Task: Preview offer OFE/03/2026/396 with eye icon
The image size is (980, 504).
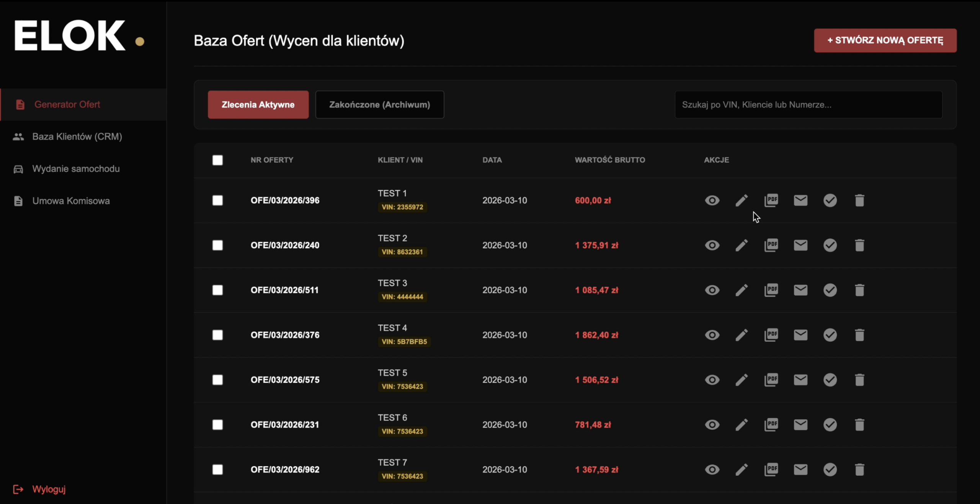Action: click(x=712, y=200)
